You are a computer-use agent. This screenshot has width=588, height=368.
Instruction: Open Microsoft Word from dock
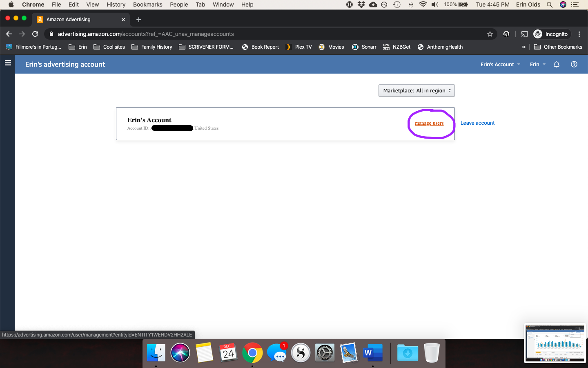(x=373, y=352)
